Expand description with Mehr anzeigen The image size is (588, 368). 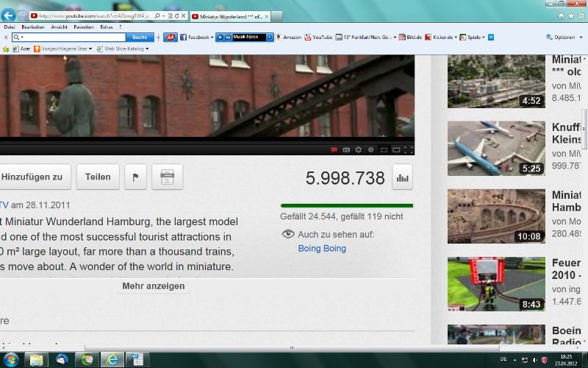coord(153,286)
